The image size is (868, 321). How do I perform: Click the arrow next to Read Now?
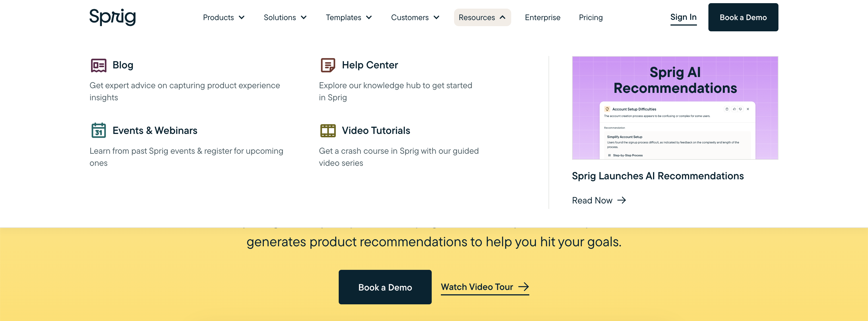click(x=621, y=200)
